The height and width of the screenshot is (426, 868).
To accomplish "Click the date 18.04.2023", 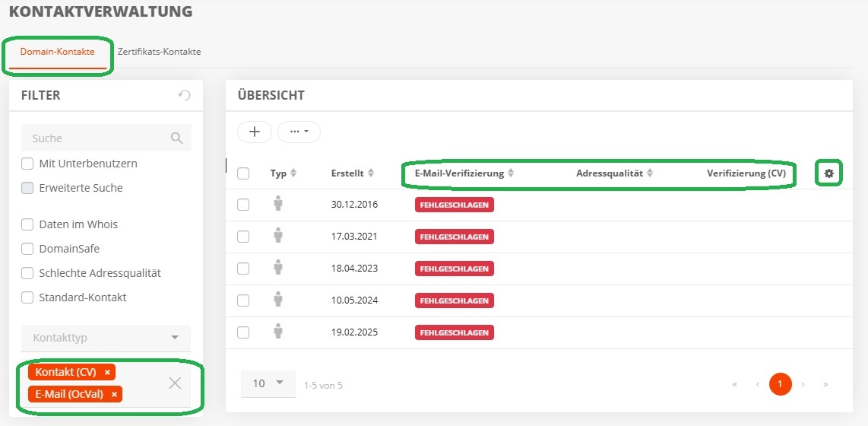I will coord(354,269).
